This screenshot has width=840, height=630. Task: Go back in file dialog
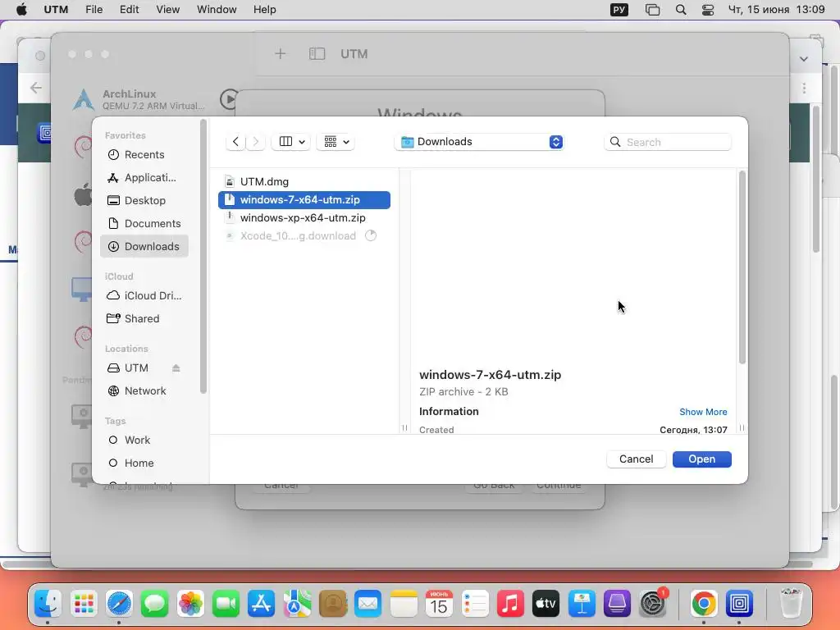point(235,141)
